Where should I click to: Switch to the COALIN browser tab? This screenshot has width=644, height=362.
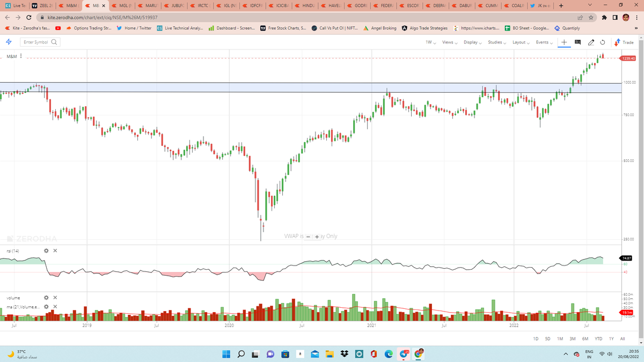coord(515,6)
